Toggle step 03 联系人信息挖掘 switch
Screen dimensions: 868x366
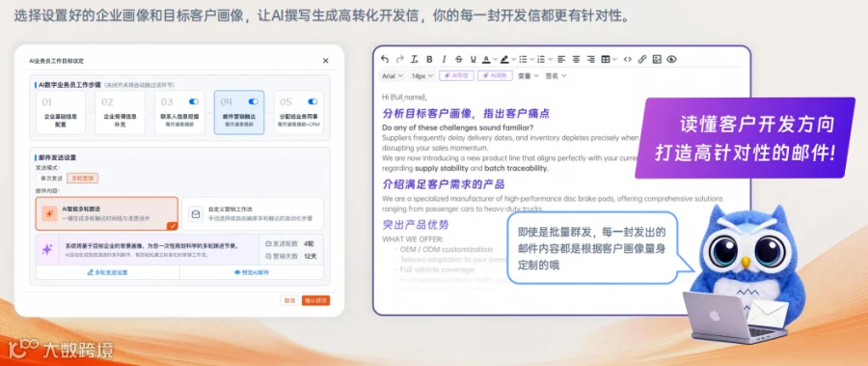pyautogui.click(x=194, y=102)
